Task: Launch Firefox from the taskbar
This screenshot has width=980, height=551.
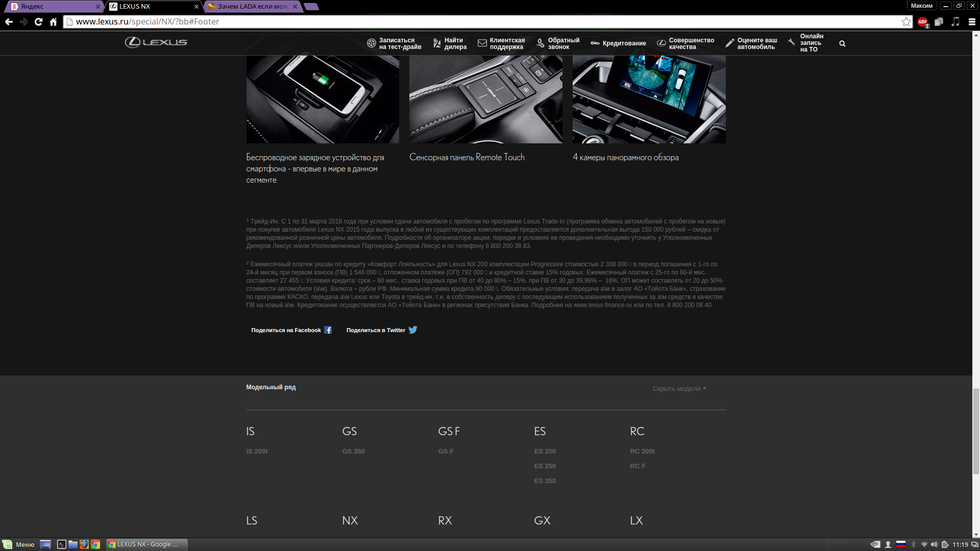Action: pyautogui.click(x=84, y=544)
